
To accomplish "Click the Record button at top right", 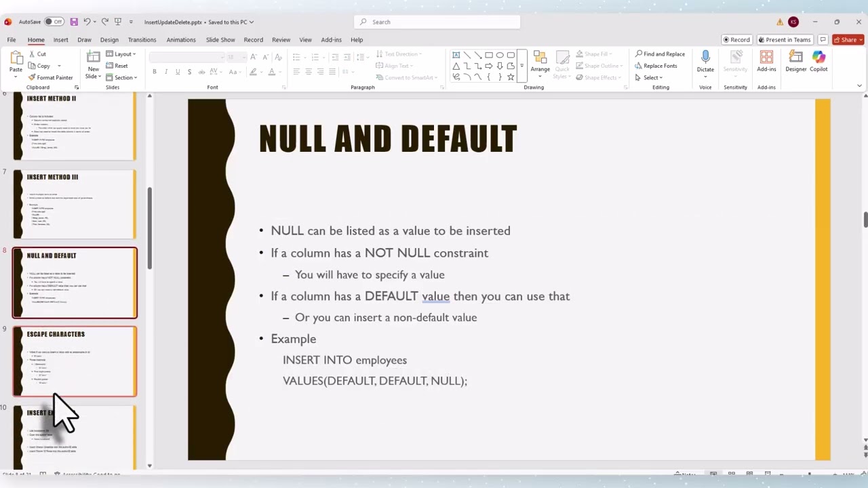I will pyautogui.click(x=736, y=39).
